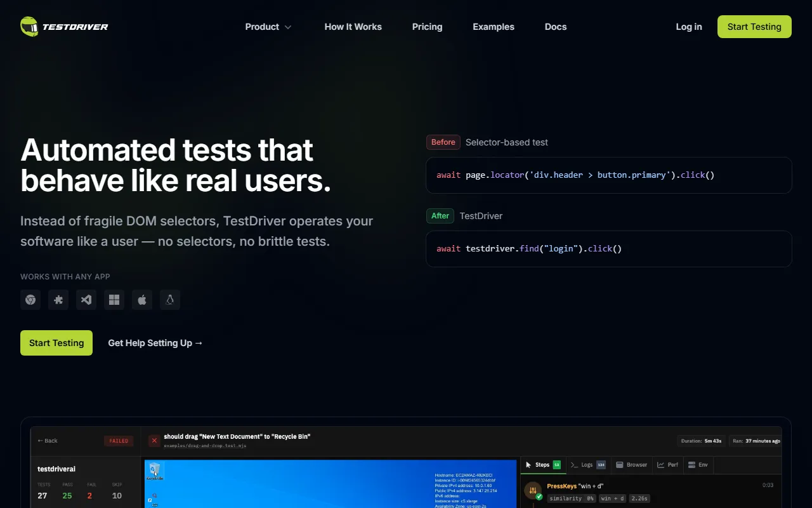Click the TestDriver helmet logo
The width and height of the screenshot is (812, 508).
pos(29,27)
